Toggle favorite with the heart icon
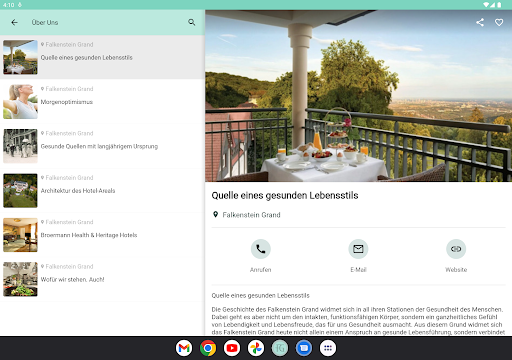 pos(499,22)
